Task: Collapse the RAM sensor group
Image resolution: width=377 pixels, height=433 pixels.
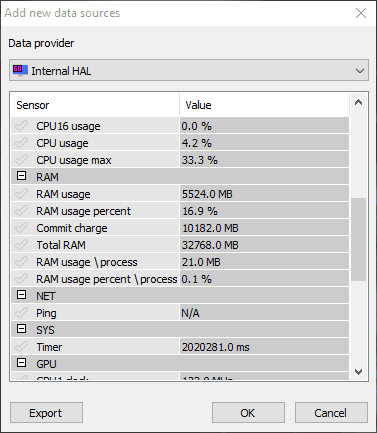Action: tap(21, 176)
